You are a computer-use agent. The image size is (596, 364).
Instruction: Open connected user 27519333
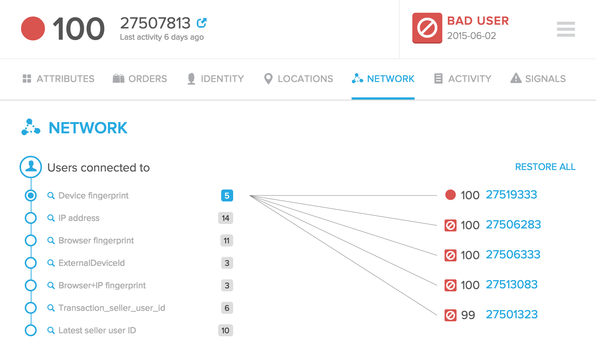click(511, 195)
